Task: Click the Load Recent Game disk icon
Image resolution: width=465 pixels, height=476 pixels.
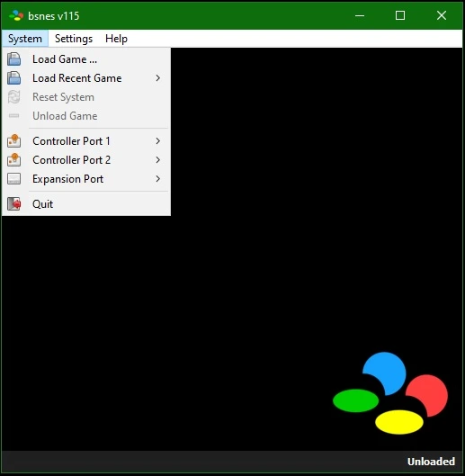Action: tap(14, 78)
